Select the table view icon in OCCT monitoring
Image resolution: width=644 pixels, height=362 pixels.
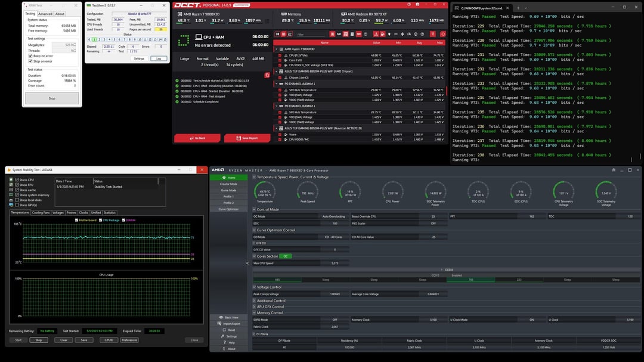(283, 34)
